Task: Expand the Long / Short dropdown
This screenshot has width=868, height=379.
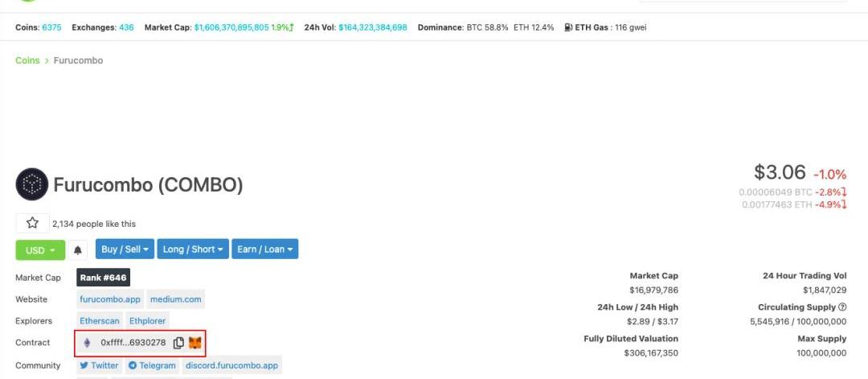Action: pos(193,249)
